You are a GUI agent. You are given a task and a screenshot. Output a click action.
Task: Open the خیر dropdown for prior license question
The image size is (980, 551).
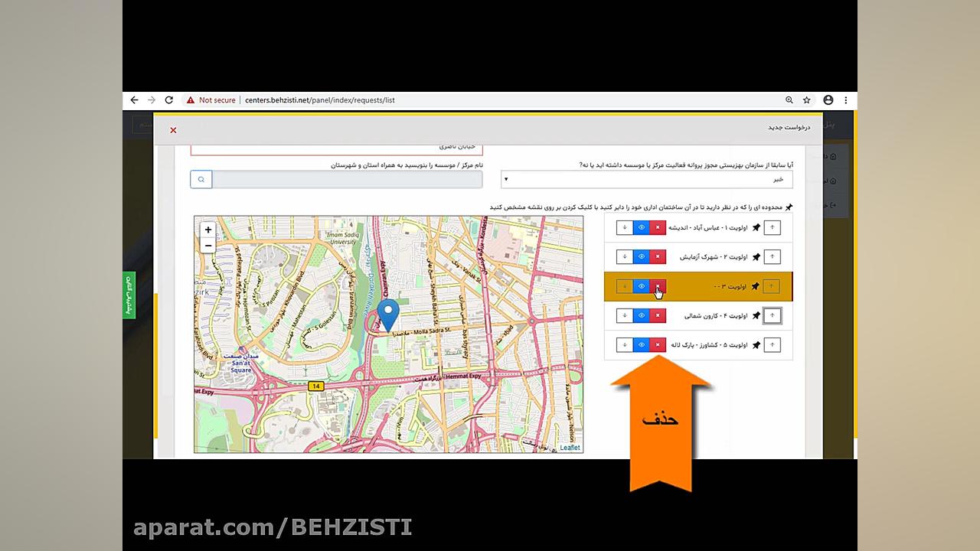pos(647,179)
